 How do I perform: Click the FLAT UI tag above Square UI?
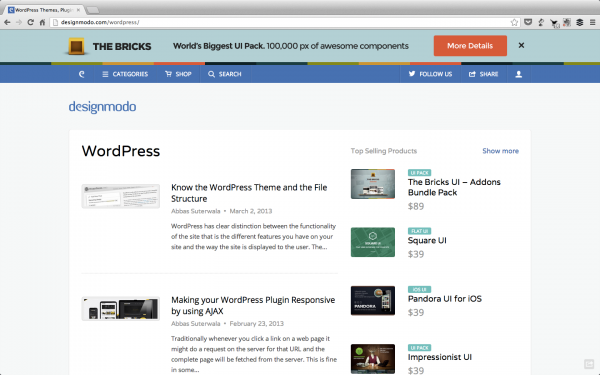[419, 231]
